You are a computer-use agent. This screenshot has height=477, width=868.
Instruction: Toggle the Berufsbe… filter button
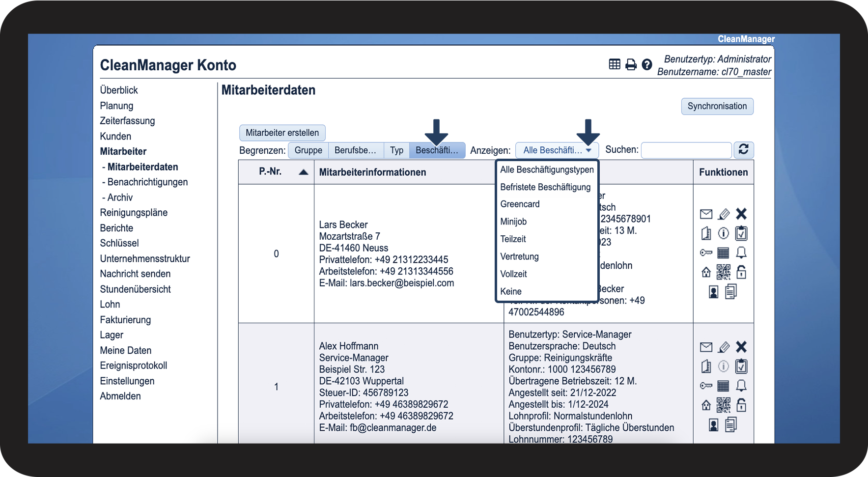click(355, 150)
